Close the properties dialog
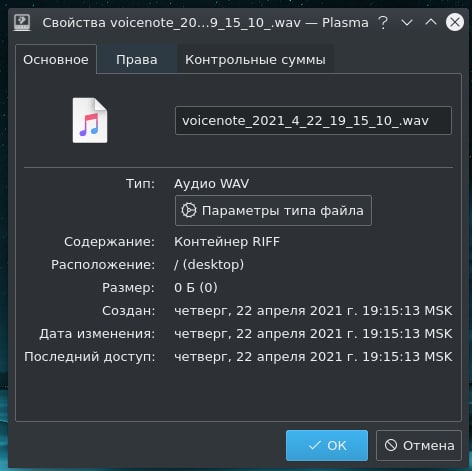 point(455,22)
